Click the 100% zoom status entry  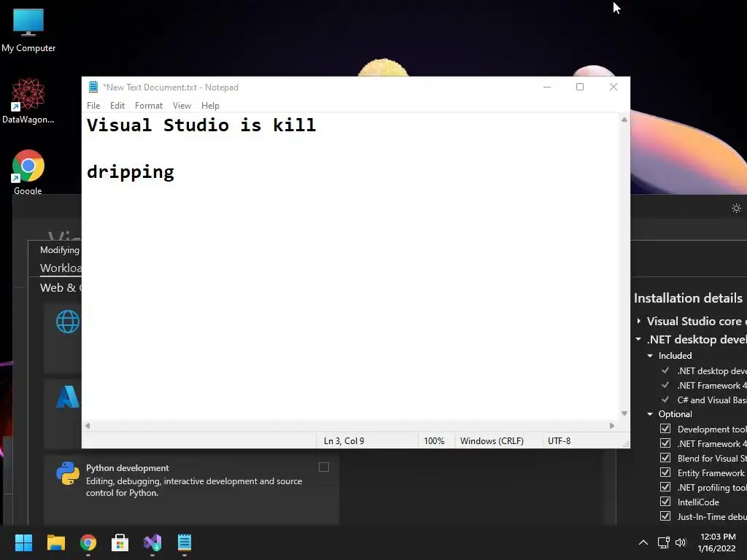click(x=434, y=441)
